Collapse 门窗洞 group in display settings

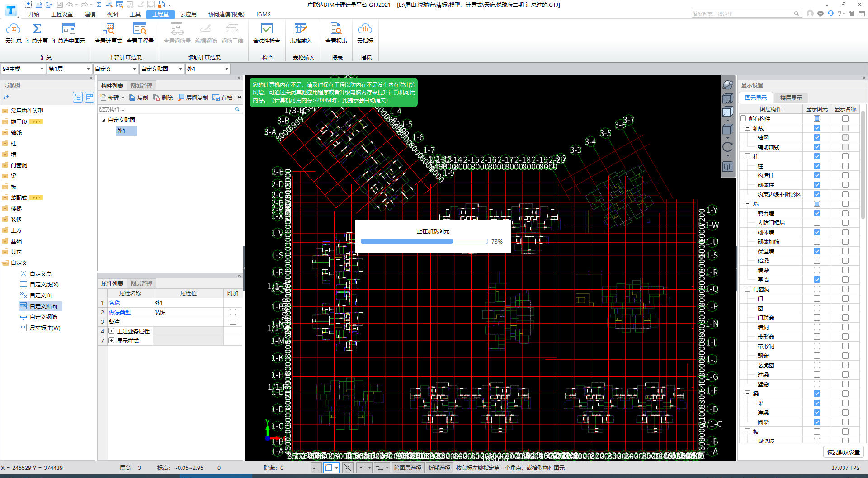click(x=748, y=289)
